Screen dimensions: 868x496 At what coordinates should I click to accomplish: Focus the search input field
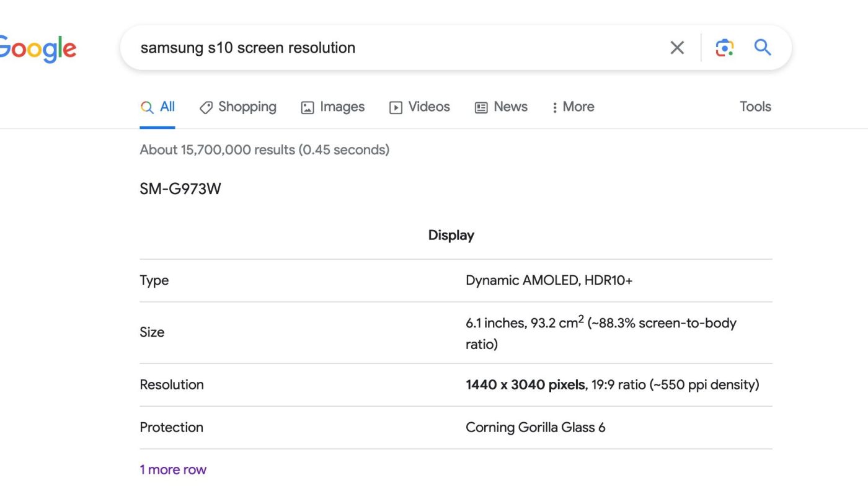397,48
